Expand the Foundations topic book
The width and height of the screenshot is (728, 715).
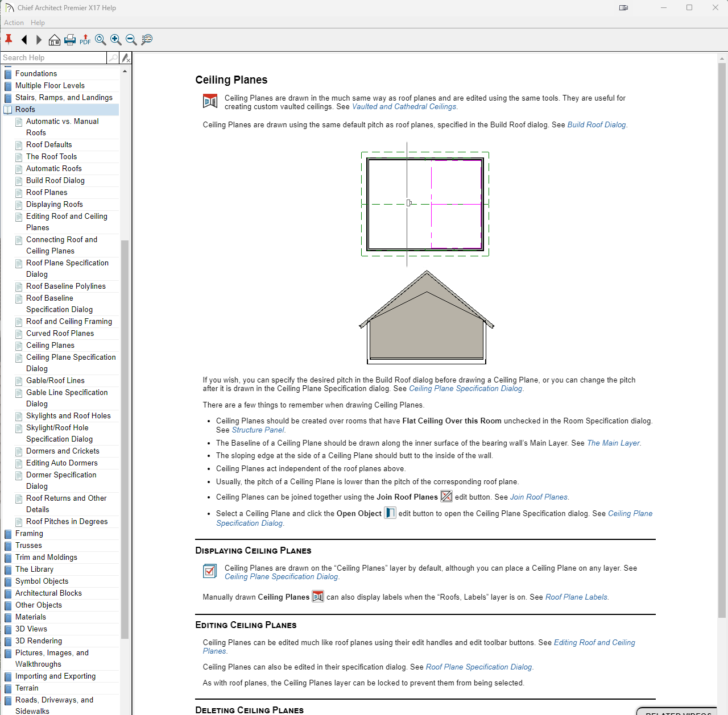point(8,74)
